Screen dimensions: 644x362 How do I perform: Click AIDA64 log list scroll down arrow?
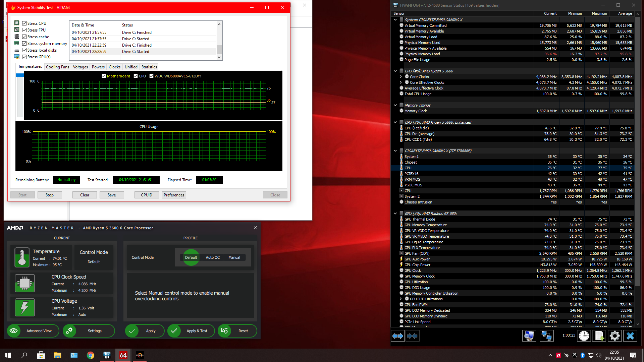(x=219, y=57)
